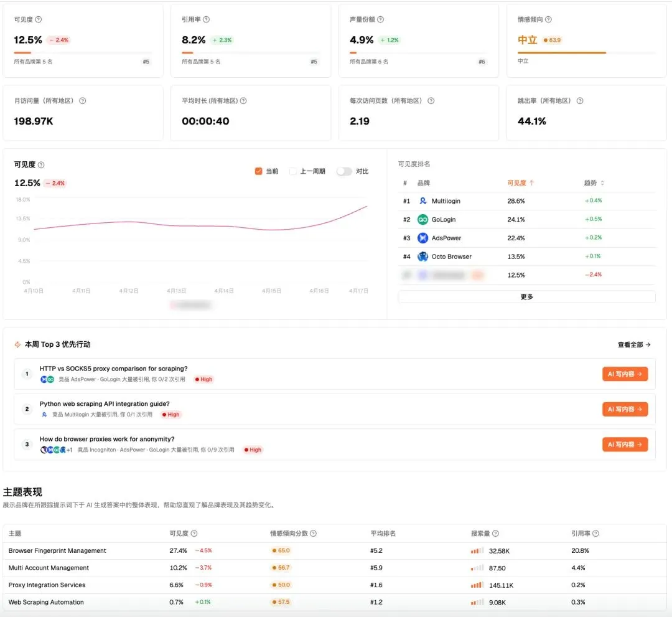
Task: Open help tooltip for 每次访问页数
Action: click(431, 101)
